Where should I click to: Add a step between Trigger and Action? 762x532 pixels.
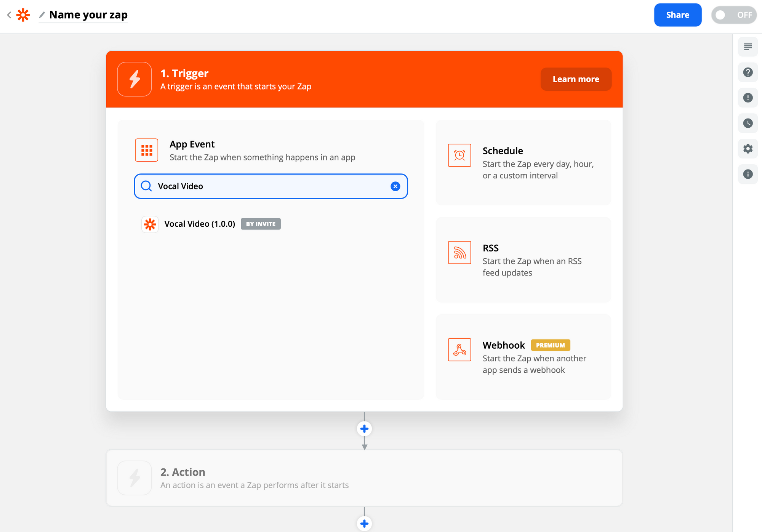(x=364, y=429)
